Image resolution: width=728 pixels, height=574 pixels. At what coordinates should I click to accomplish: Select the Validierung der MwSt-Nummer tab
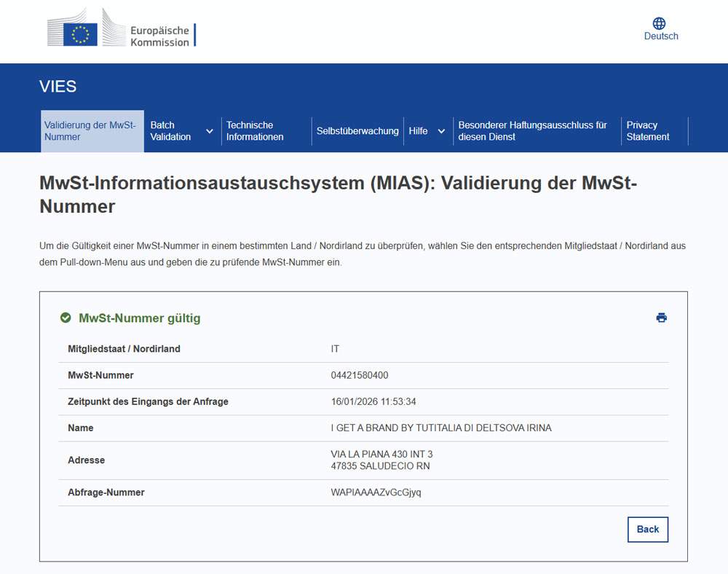click(x=92, y=131)
